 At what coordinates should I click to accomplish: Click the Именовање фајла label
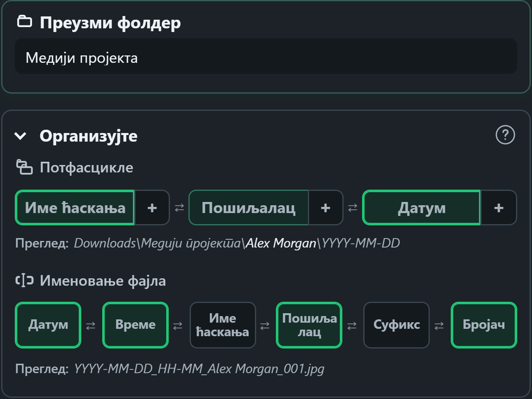click(x=103, y=281)
